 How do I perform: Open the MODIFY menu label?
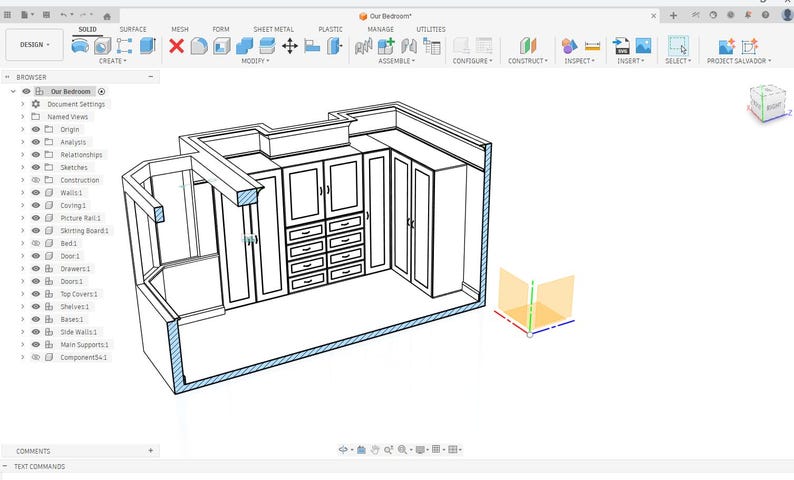pyautogui.click(x=255, y=61)
